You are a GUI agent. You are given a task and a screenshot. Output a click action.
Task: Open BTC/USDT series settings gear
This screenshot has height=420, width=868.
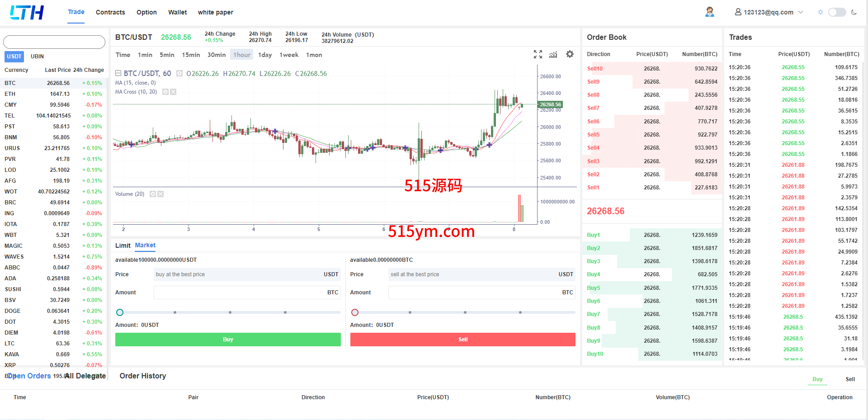[179, 73]
